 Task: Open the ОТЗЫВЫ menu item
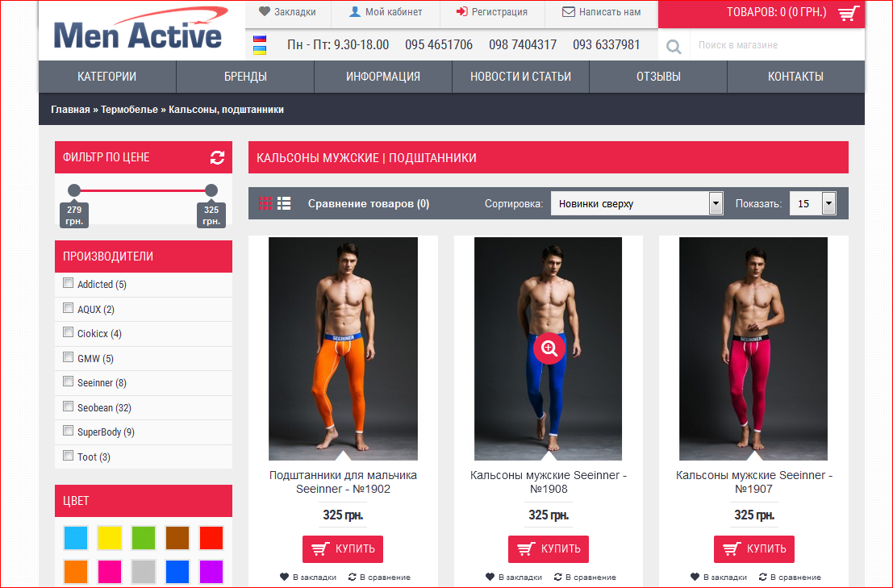click(x=658, y=77)
